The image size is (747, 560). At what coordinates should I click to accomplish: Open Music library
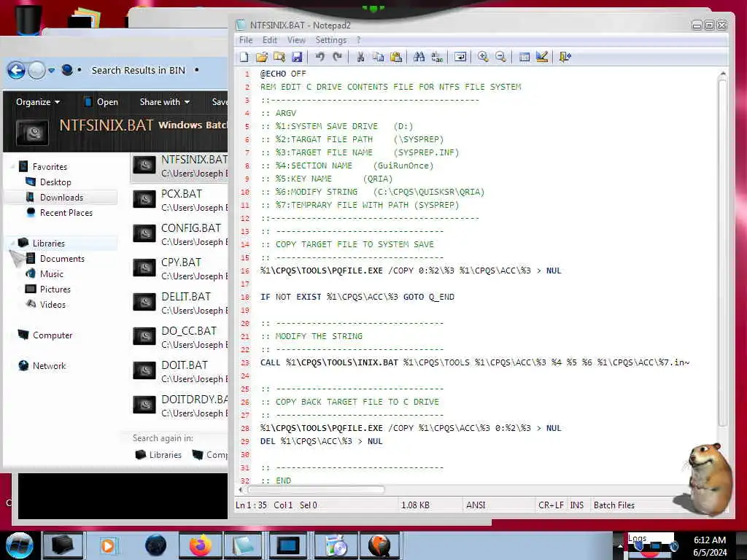point(52,274)
